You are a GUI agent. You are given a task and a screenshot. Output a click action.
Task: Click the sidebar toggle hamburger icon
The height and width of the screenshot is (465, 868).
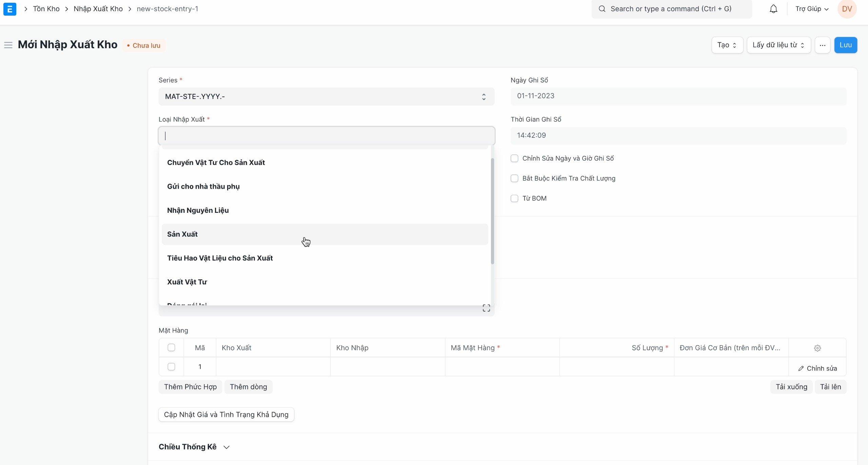point(8,45)
